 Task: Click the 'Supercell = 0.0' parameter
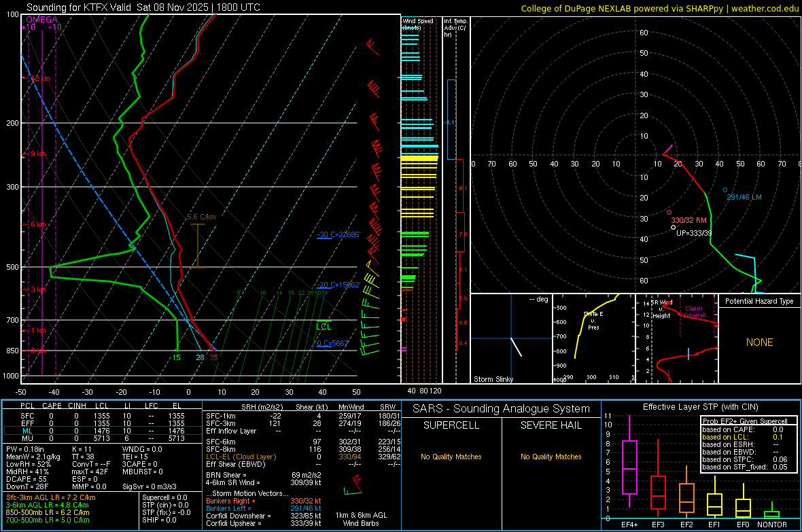point(164,497)
